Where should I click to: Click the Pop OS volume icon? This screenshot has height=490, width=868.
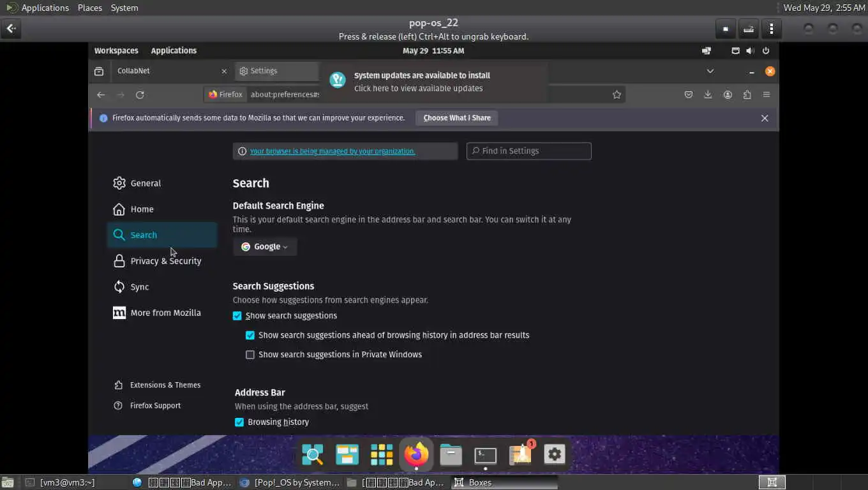(x=750, y=50)
